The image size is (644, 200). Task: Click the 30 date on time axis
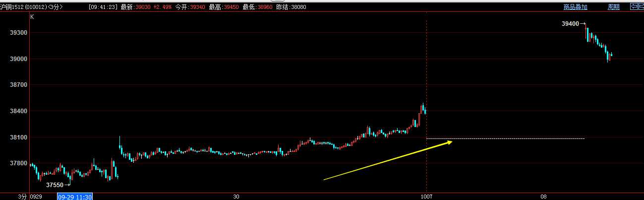pos(236,197)
